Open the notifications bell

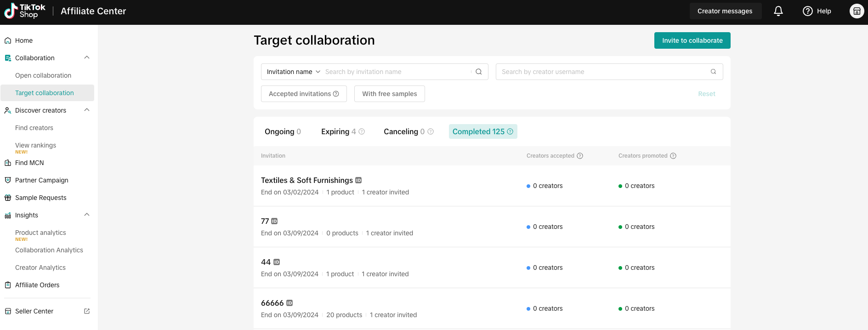[778, 11]
